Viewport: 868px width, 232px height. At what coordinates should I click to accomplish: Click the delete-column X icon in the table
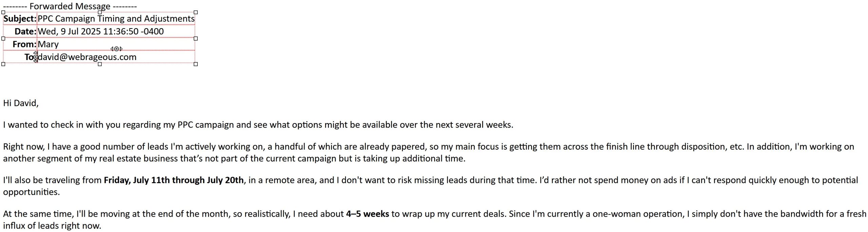pyautogui.click(x=116, y=49)
